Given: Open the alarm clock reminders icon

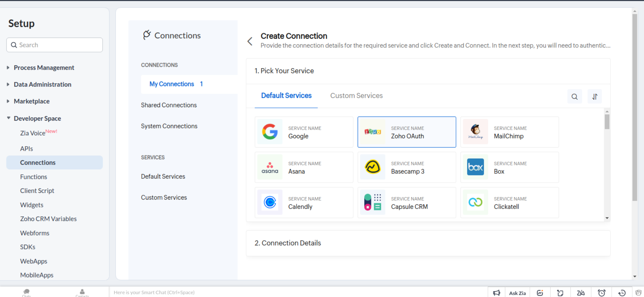Looking at the screenshot, I should tap(601, 293).
